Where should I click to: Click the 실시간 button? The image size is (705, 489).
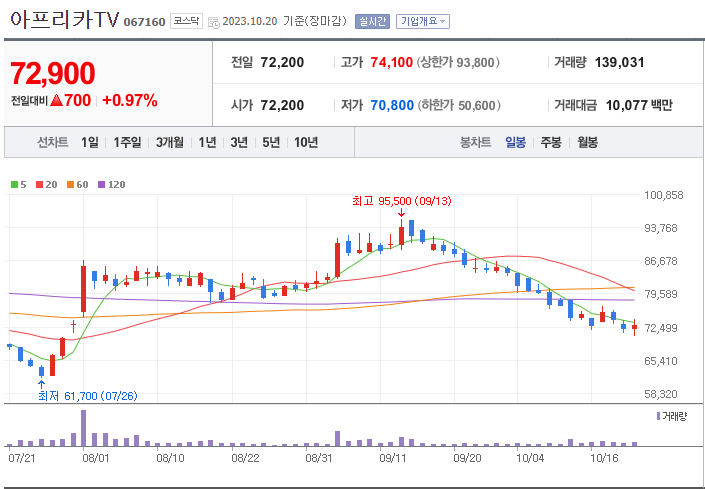pyautogui.click(x=372, y=21)
